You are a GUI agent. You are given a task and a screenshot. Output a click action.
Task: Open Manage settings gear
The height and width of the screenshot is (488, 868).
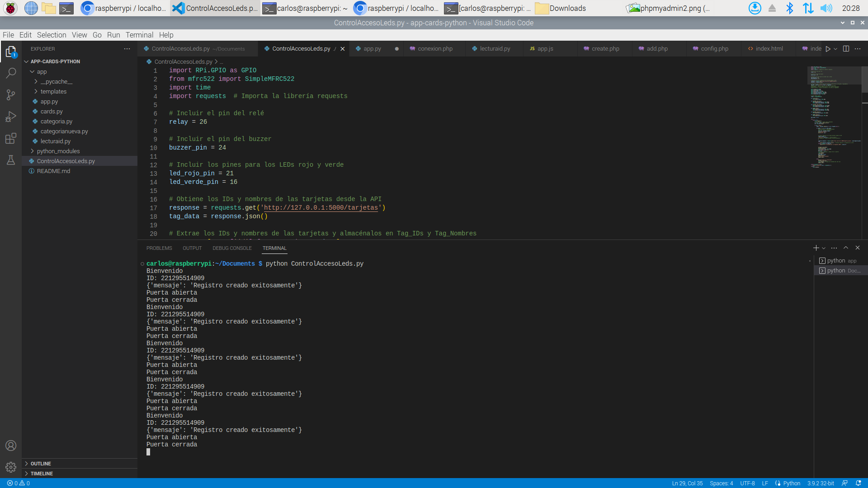pos(11,467)
